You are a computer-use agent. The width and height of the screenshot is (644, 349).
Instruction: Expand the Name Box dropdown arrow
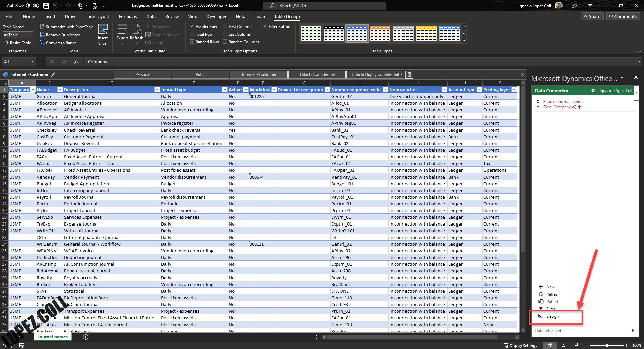coord(32,62)
